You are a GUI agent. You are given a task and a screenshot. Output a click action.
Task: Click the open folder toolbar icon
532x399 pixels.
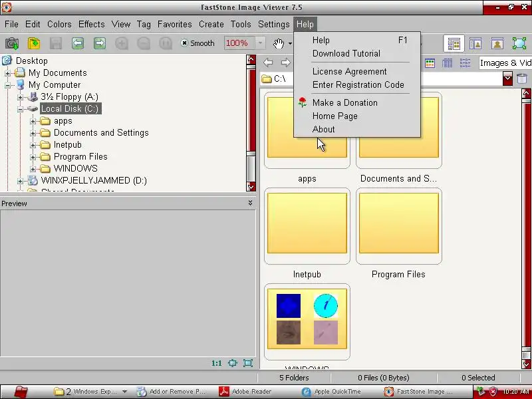(x=34, y=43)
